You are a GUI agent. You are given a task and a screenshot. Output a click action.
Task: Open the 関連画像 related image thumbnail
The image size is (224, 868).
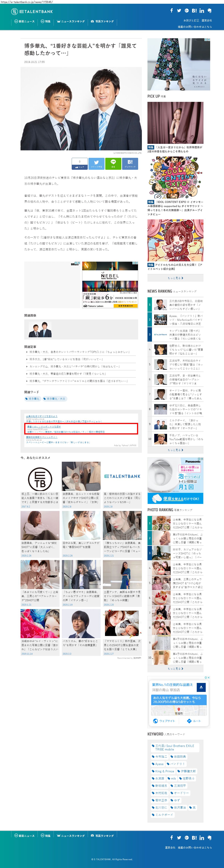40,330
